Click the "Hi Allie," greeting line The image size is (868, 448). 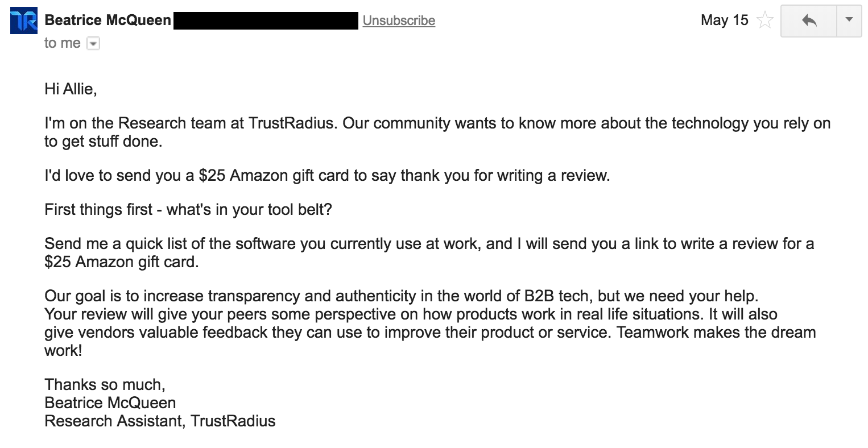coord(71,89)
